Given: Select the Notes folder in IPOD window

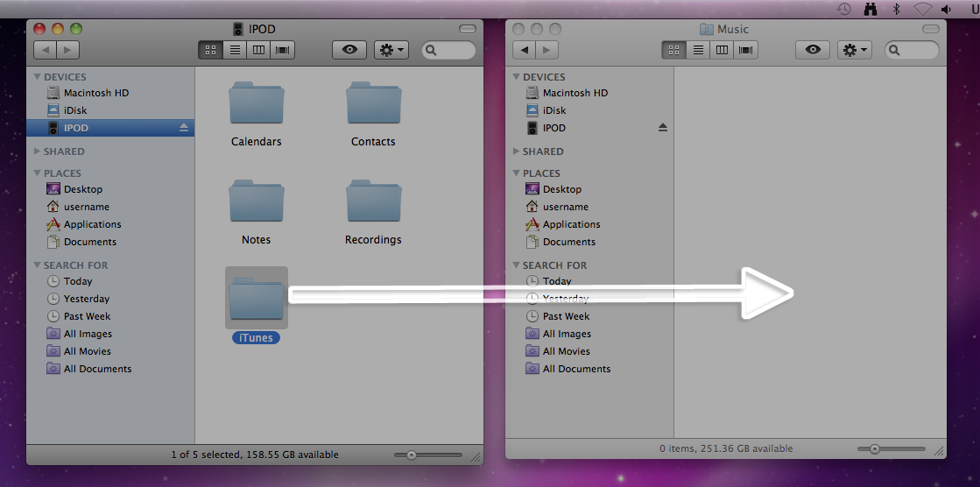Looking at the screenshot, I should click(x=257, y=201).
